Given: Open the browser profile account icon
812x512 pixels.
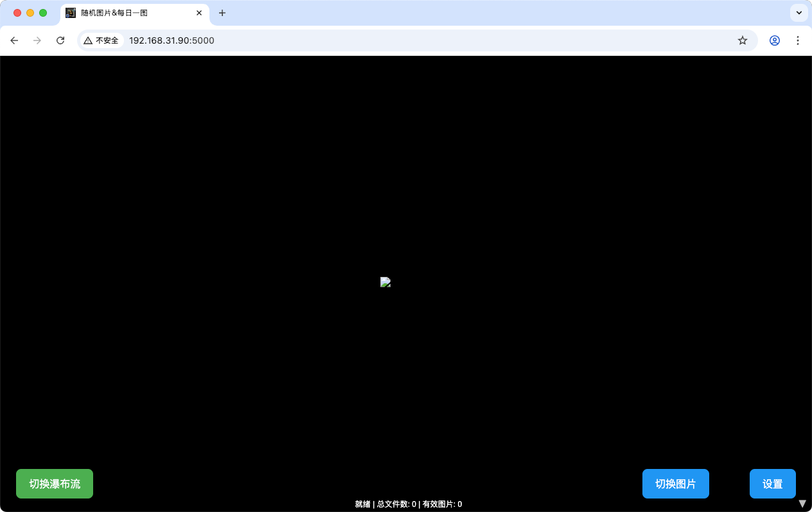Looking at the screenshot, I should (775, 40).
